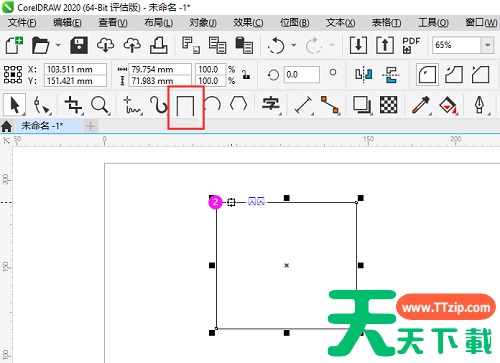Mirror the object horizontally
Image resolution: width=500 pixels, height=363 pixels.
(363, 74)
